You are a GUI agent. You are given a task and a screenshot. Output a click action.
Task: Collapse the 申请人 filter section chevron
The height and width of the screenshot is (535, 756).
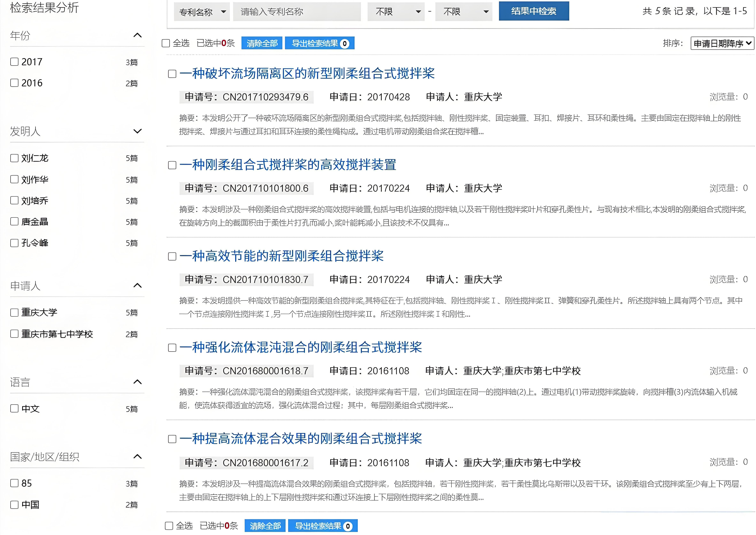click(137, 285)
